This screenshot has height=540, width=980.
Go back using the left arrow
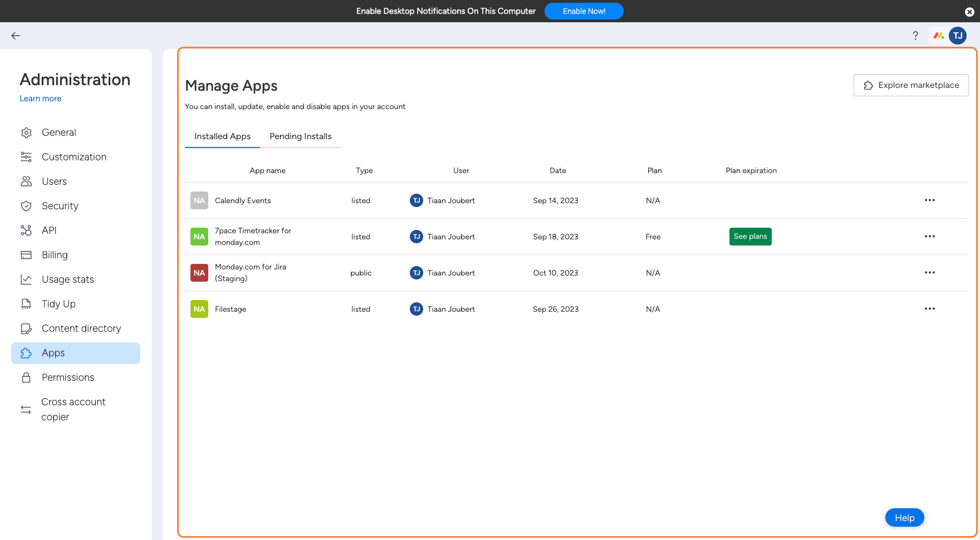click(x=16, y=36)
